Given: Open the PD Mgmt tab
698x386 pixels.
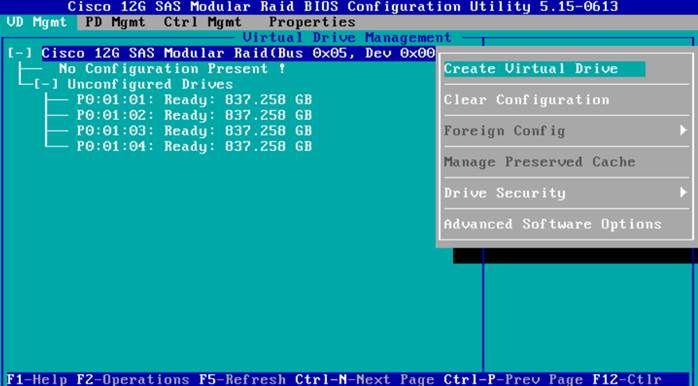Looking at the screenshot, I should tap(115, 22).
